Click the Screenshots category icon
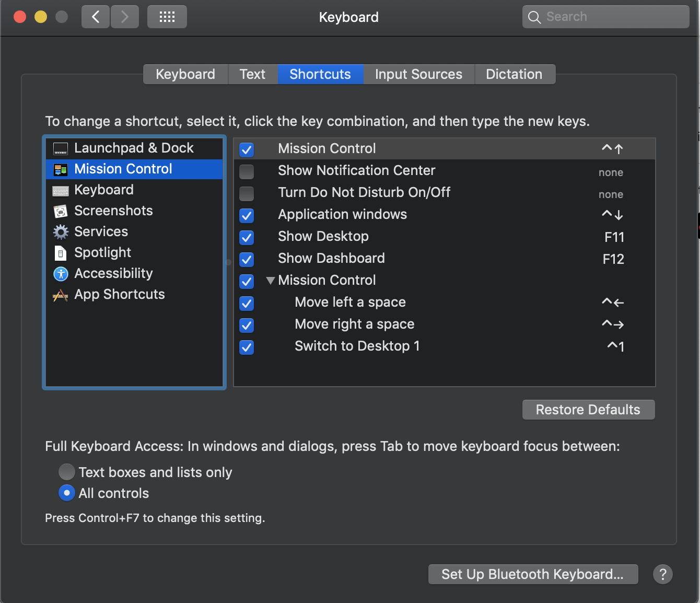The image size is (700, 603). click(61, 211)
